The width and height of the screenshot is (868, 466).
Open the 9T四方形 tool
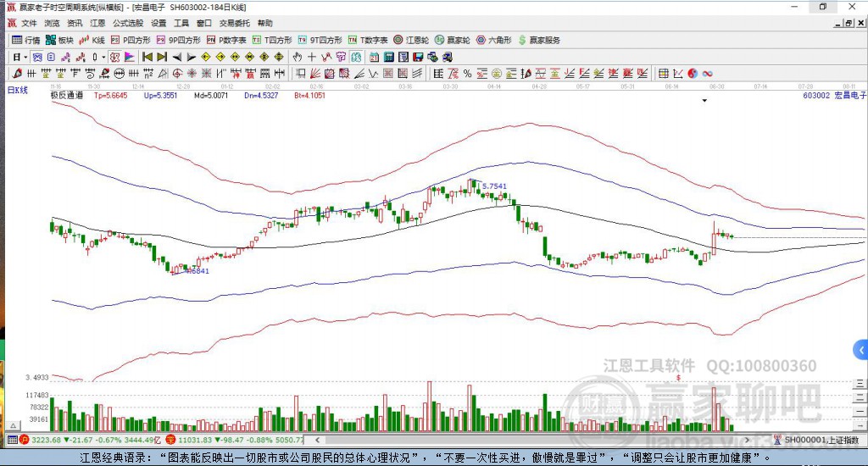(320, 40)
